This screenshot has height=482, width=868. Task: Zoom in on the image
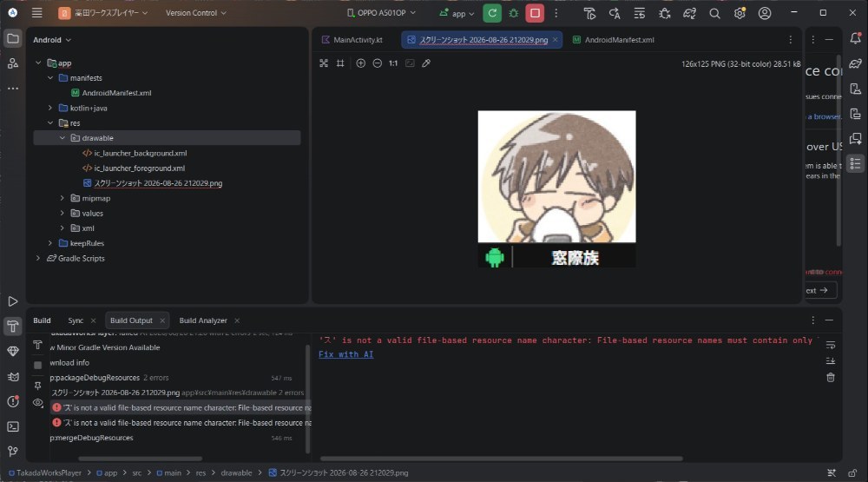pyautogui.click(x=360, y=63)
